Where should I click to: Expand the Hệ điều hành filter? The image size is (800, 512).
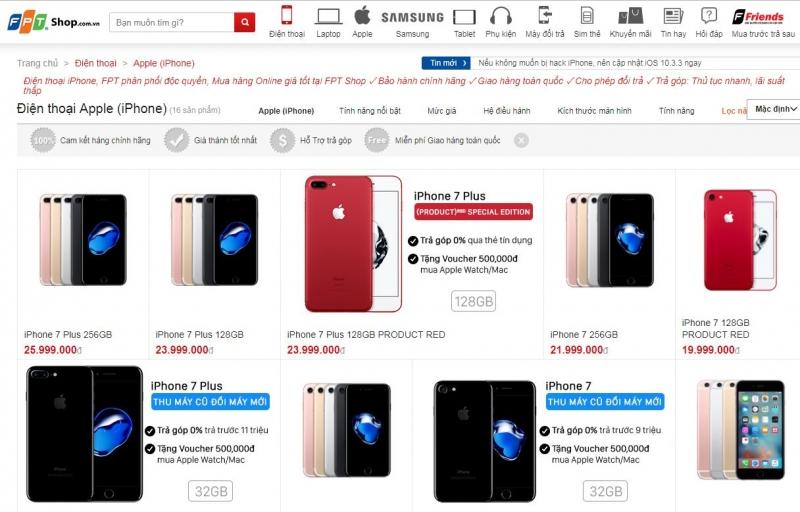pyautogui.click(x=507, y=111)
